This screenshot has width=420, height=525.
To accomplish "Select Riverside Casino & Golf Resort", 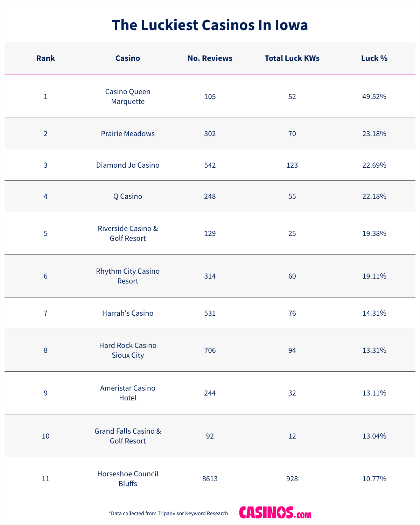I will click(x=128, y=233).
